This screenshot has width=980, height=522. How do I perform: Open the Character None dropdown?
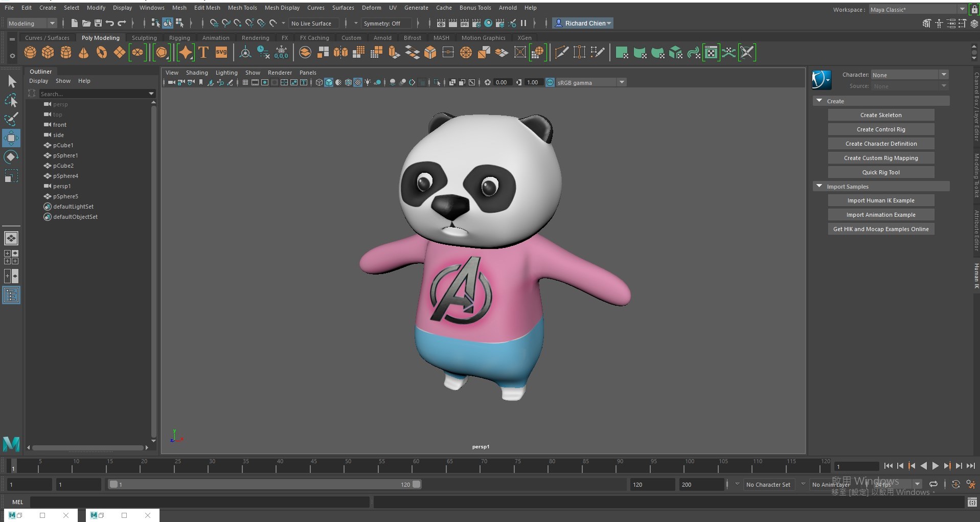pos(909,75)
